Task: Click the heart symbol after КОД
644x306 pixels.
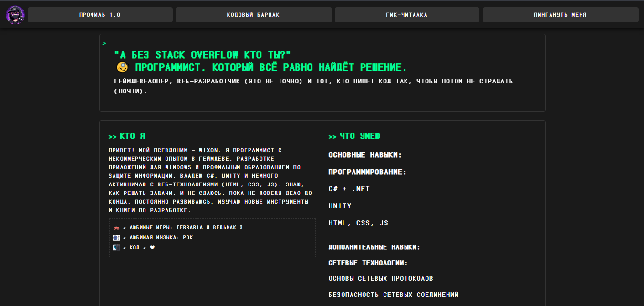Action: click(x=152, y=247)
